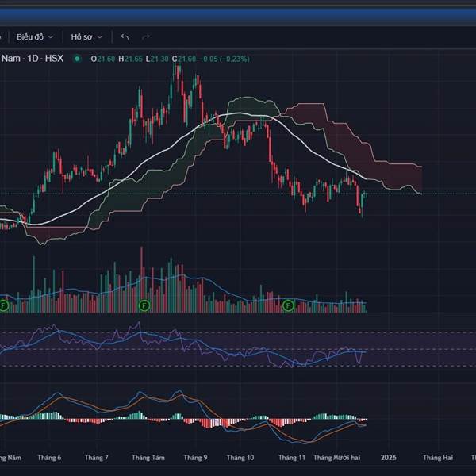The height and width of the screenshot is (476, 476).
Task: Click the undo arrow icon
Action: coord(125,36)
